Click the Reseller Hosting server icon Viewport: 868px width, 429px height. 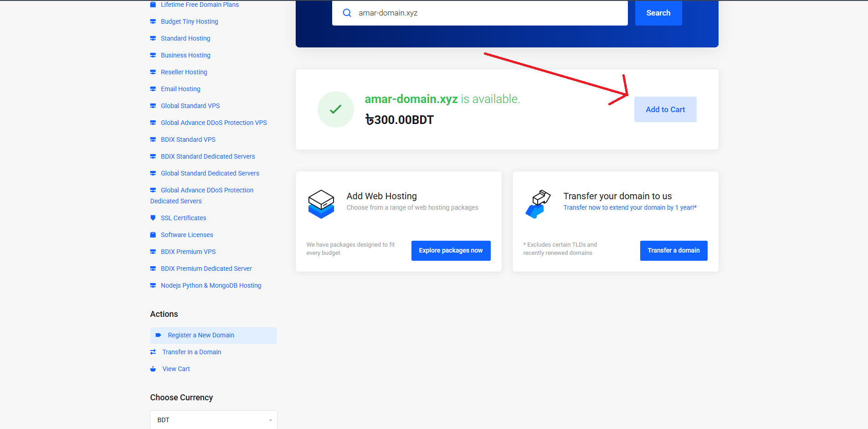tap(153, 72)
